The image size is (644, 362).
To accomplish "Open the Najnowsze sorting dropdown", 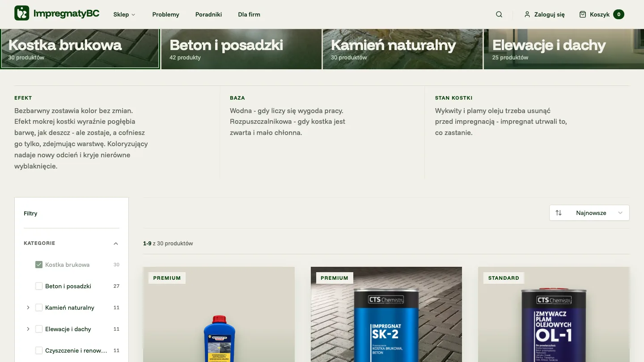I will point(589,213).
